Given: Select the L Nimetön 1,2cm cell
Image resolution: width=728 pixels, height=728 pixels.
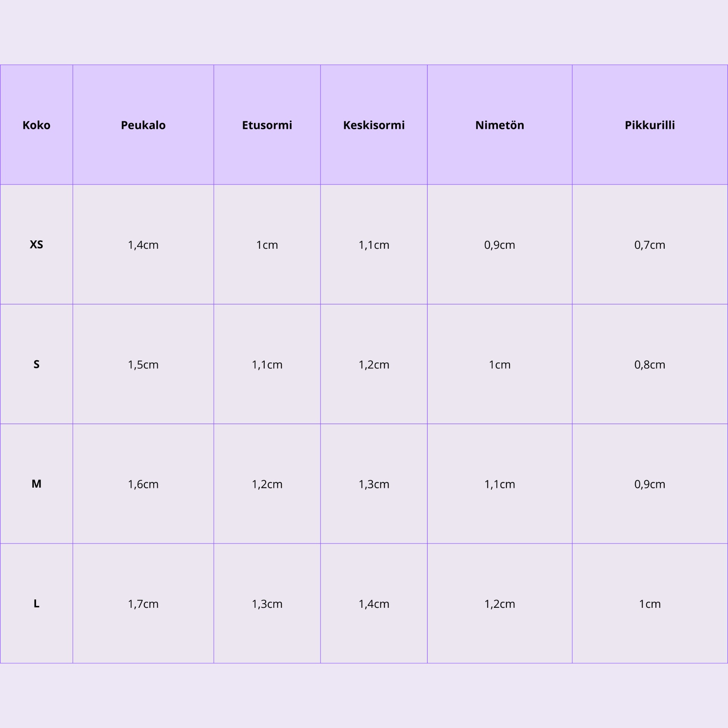Looking at the screenshot, I should pyautogui.click(x=500, y=604).
